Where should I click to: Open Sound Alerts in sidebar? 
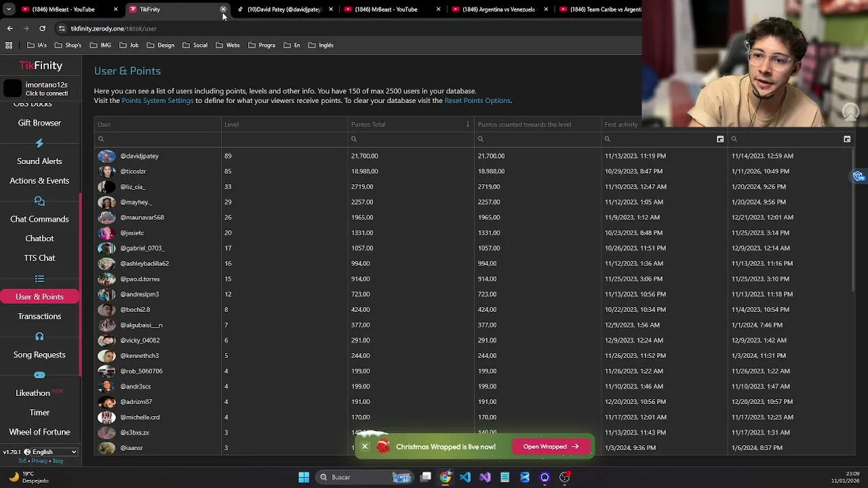pyautogui.click(x=39, y=161)
